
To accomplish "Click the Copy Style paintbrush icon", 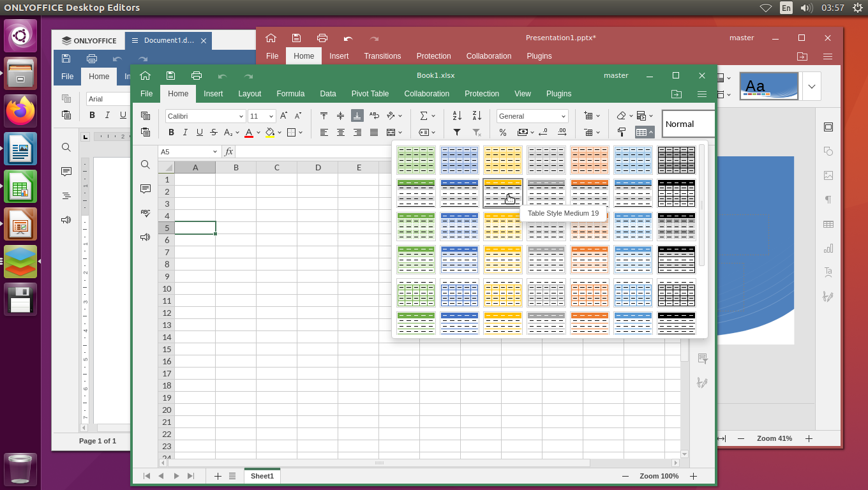I will [622, 133].
